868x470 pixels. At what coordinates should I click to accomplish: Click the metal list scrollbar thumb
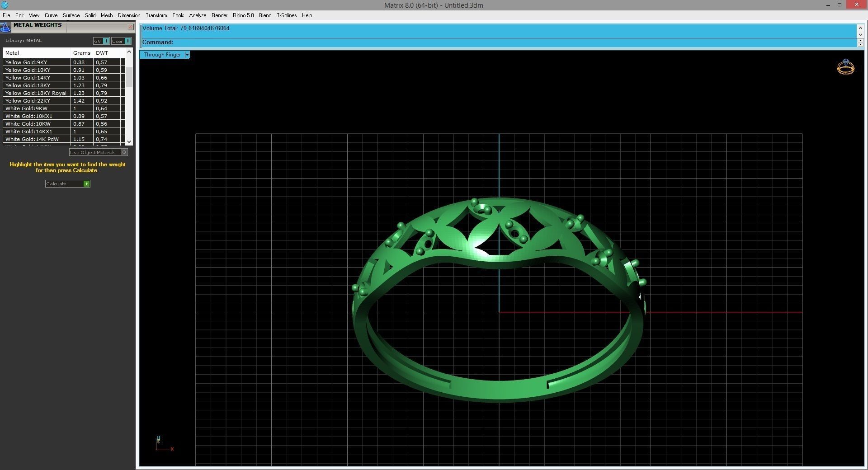tap(129, 77)
